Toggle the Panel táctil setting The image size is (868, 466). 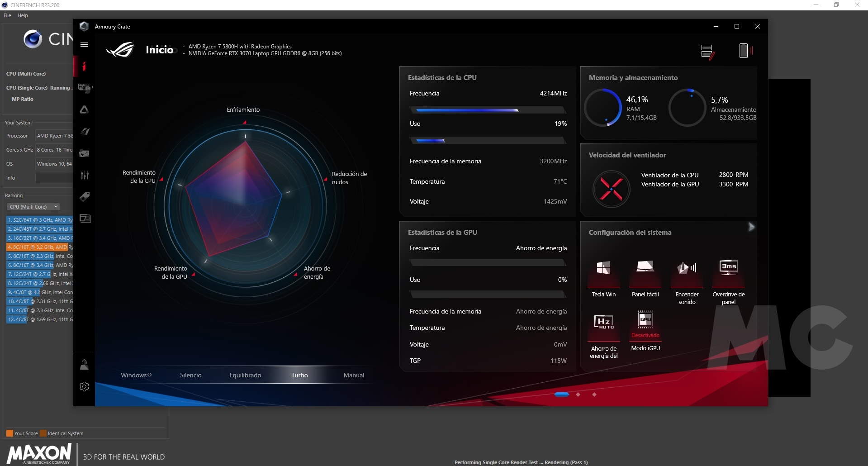pos(645,268)
